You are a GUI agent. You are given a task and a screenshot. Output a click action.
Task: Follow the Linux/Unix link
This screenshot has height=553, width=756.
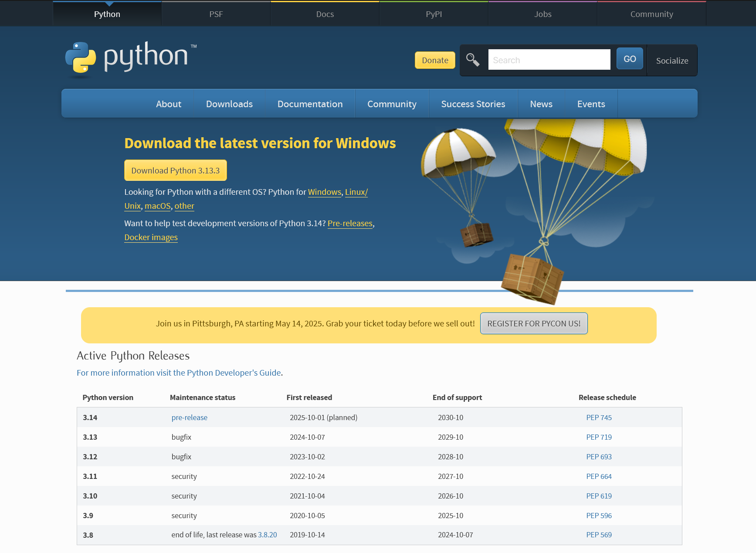(356, 192)
